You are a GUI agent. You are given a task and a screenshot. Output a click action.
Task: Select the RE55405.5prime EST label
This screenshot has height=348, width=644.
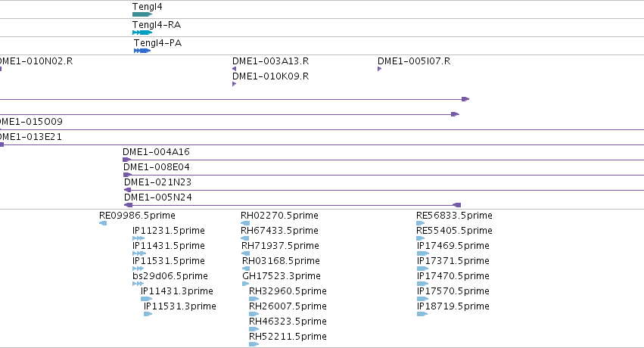(x=454, y=231)
